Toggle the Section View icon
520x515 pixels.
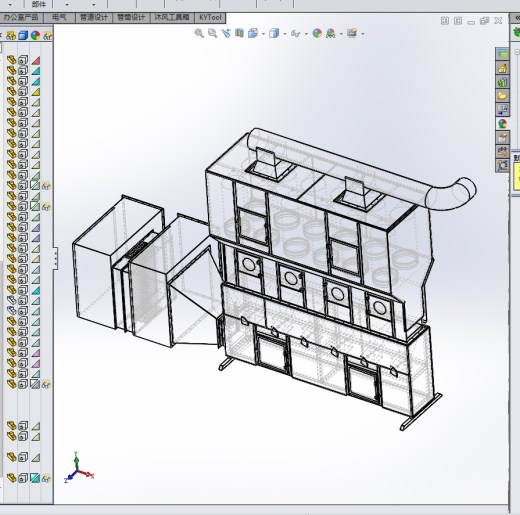point(239,33)
